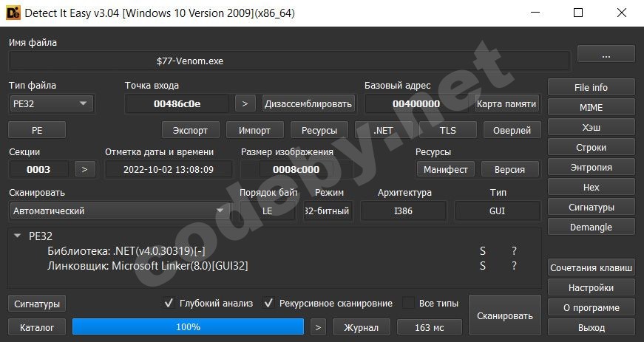The width and height of the screenshot is (644, 342).
Task: Click the image size field 0008c000
Action: (x=296, y=169)
